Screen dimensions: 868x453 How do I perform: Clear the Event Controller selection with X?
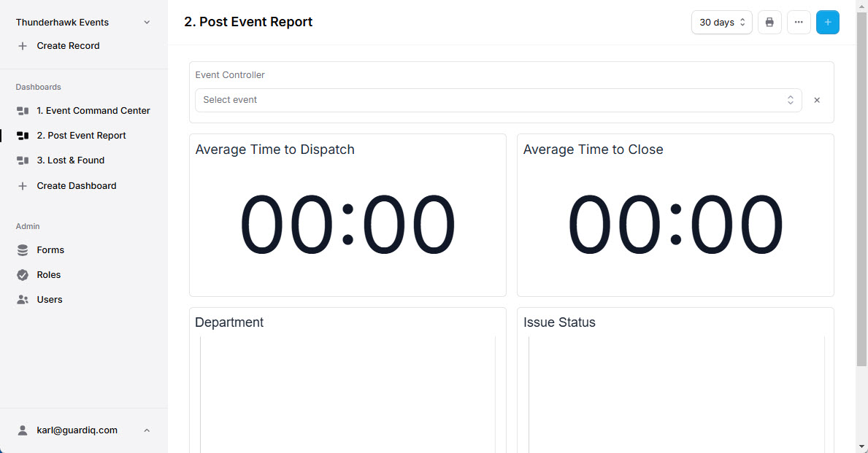click(816, 100)
